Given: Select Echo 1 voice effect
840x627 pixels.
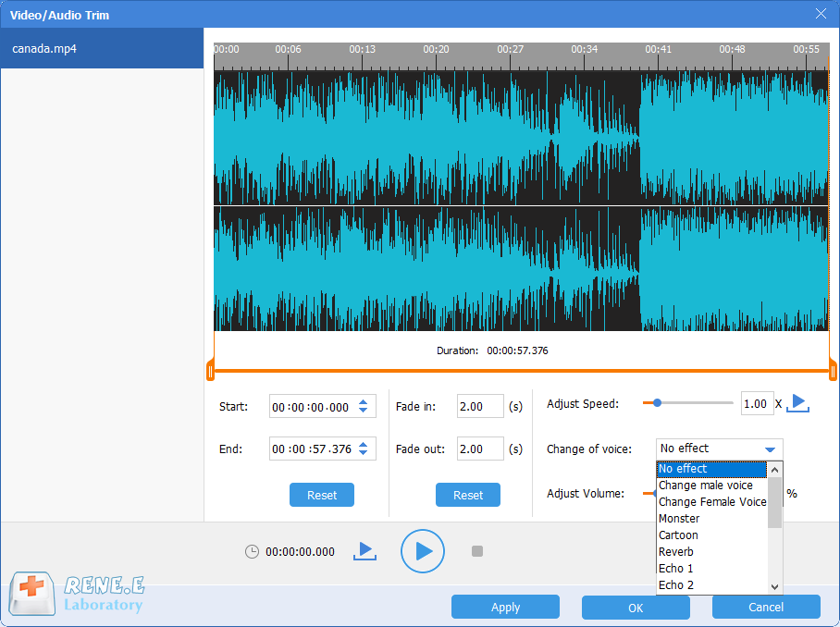Looking at the screenshot, I should [x=711, y=569].
